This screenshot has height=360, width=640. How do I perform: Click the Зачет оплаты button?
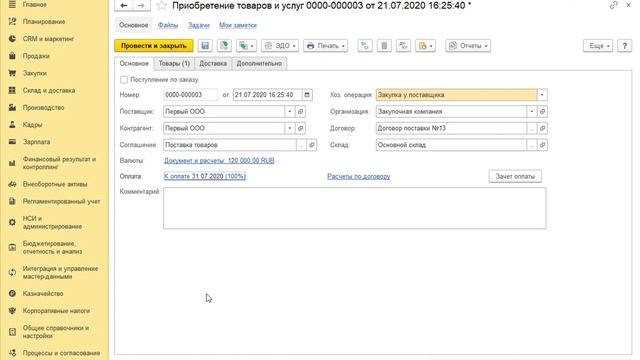point(515,176)
